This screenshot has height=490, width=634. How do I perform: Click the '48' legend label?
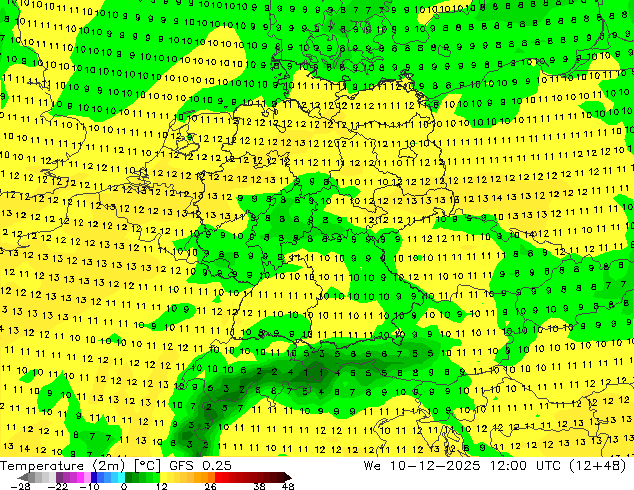288,486
